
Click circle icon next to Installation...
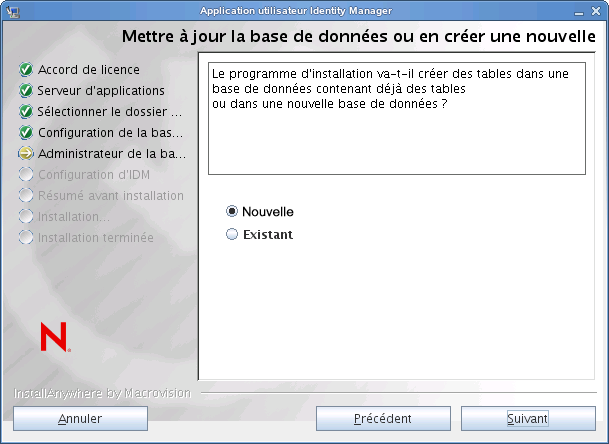(26, 216)
